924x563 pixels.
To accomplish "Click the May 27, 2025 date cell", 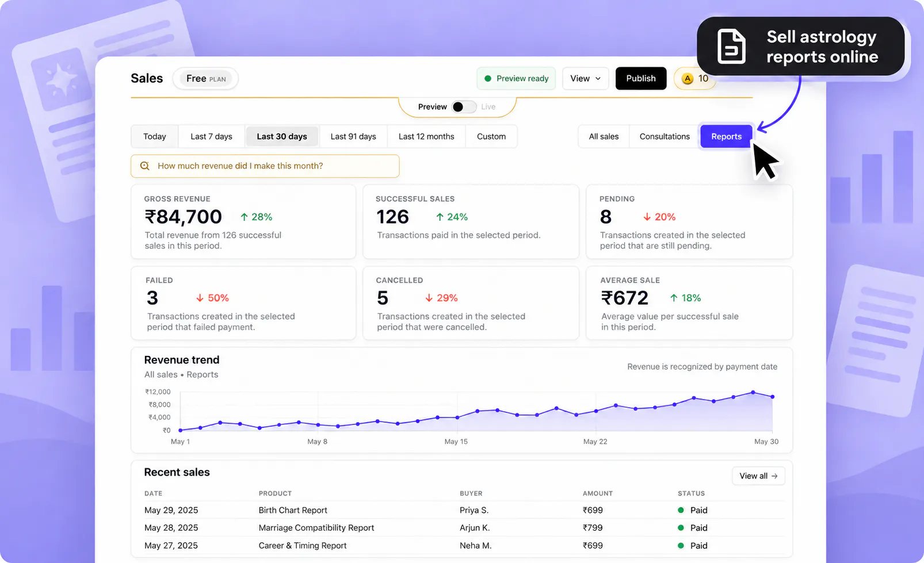I will click(171, 546).
